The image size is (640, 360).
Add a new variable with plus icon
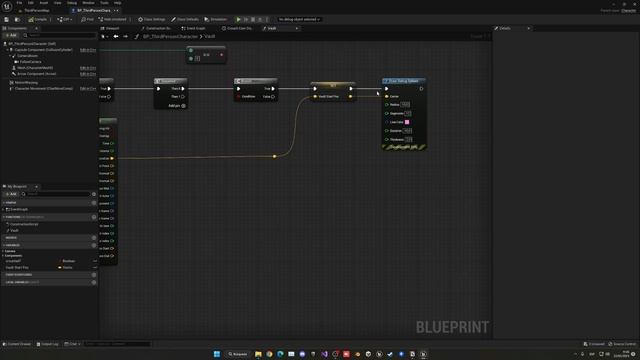[x=94, y=245]
